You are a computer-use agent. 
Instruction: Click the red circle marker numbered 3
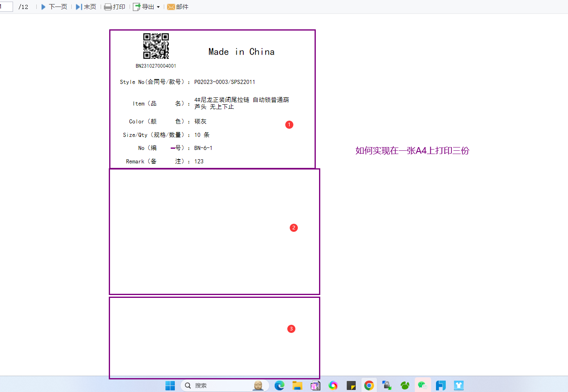click(x=291, y=329)
